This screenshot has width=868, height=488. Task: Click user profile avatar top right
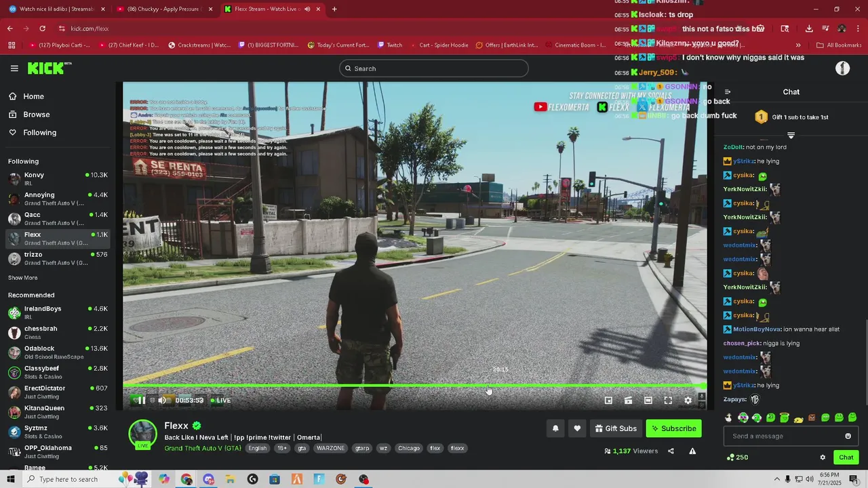843,68
